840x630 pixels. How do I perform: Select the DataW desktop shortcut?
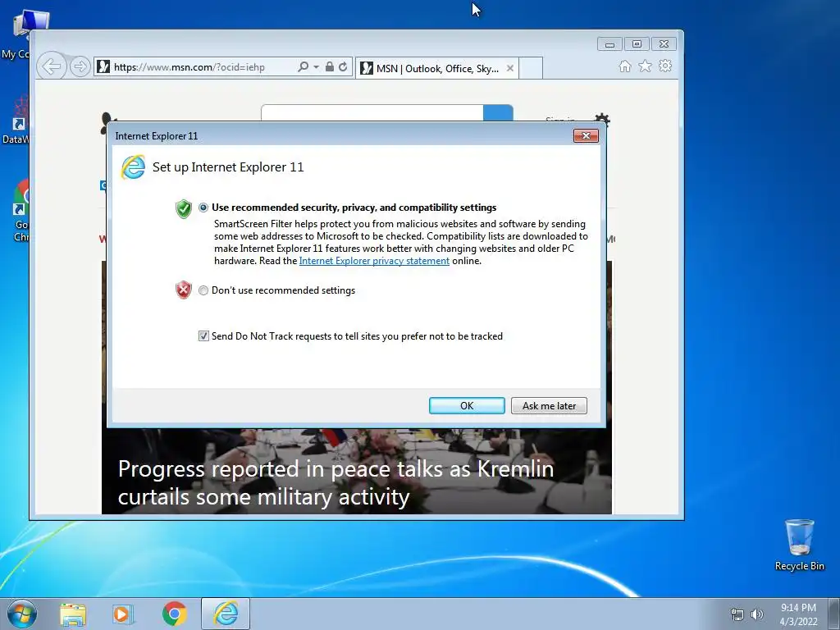pyautogui.click(x=16, y=121)
